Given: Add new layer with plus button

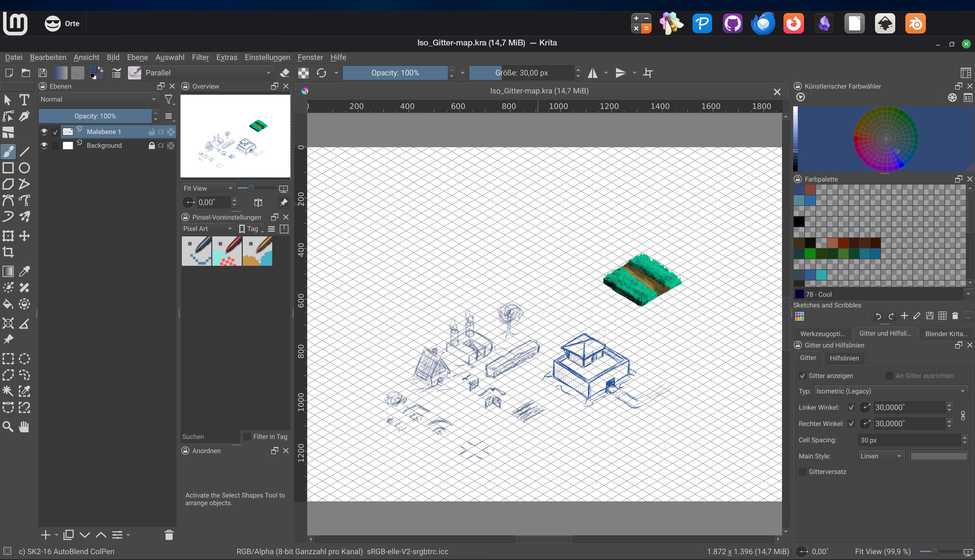Looking at the screenshot, I should 46,535.
